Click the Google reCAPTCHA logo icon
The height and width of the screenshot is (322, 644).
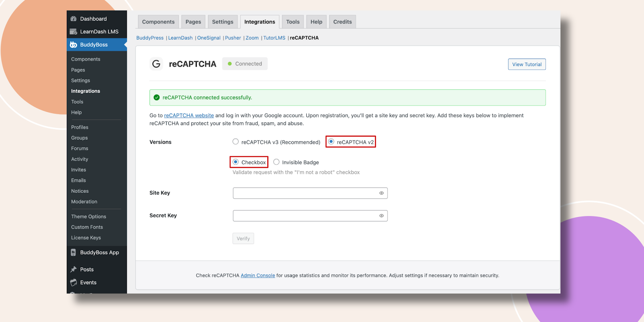pos(156,64)
